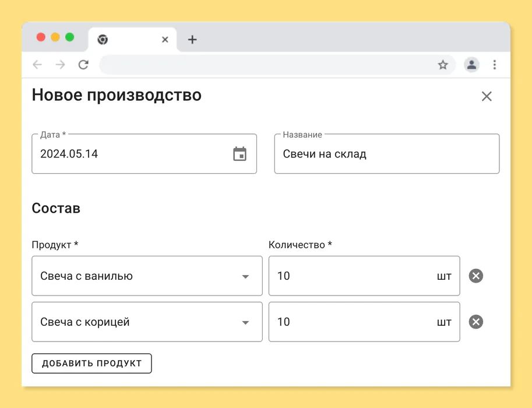Edit quantity for Свеча с корицей
532x408 pixels.
[364, 322]
